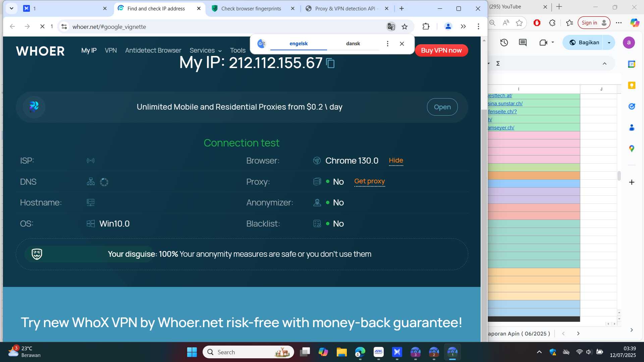Open Edge's Favorites list icon
The height and width of the screenshot is (362, 644).
tap(569, 23)
